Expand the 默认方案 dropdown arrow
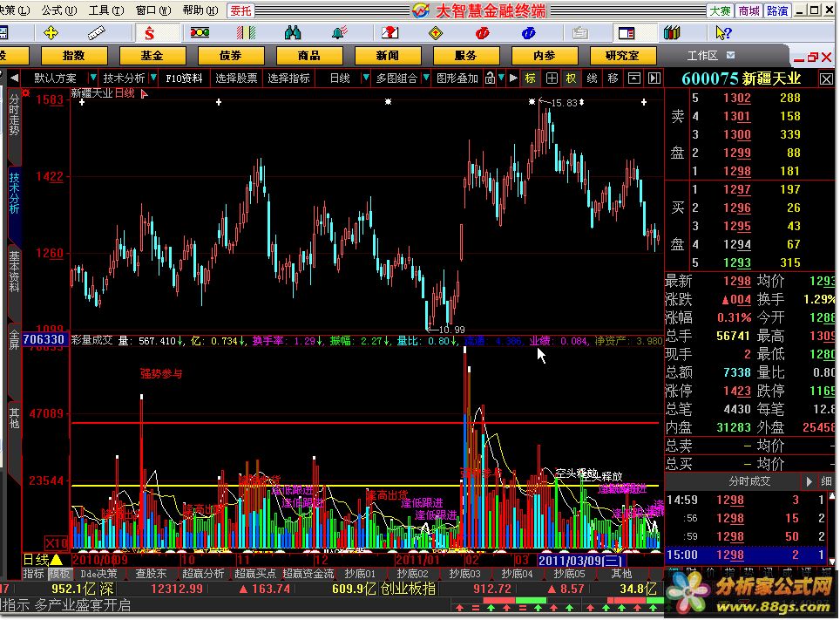Image resolution: width=840 pixels, height=620 pixels. click(92, 78)
